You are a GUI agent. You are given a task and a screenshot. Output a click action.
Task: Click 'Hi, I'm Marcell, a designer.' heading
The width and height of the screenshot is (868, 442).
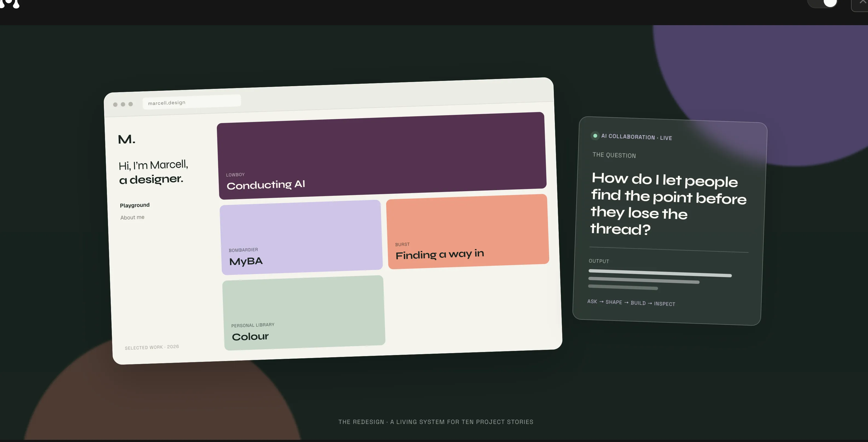tap(153, 172)
